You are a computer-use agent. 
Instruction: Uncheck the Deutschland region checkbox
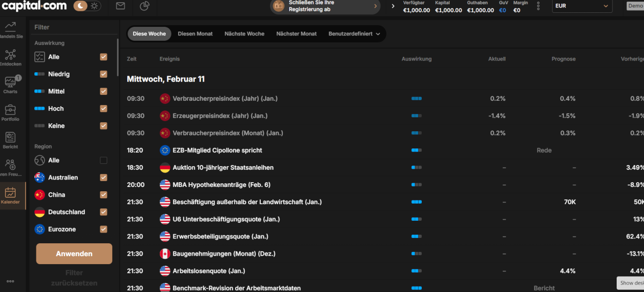coord(104,212)
